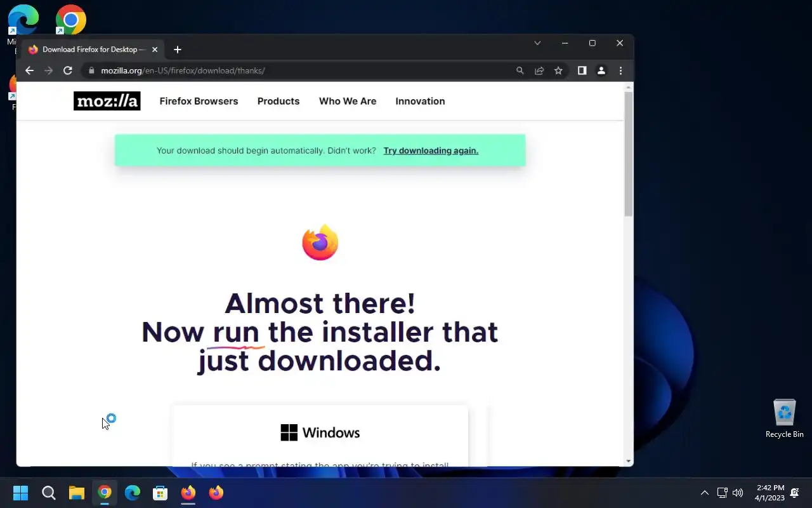812x508 pixels.
Task: Open Microsoft Edge from taskbar
Action: [133, 493]
